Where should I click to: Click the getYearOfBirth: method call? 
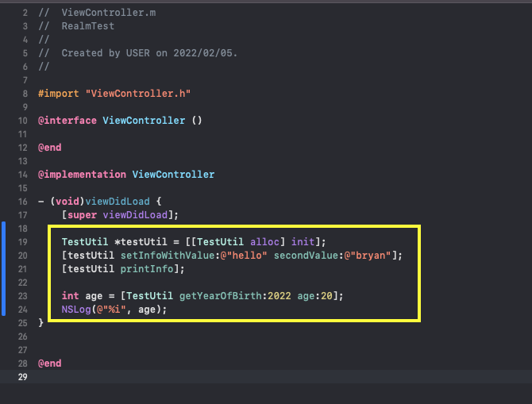point(223,296)
